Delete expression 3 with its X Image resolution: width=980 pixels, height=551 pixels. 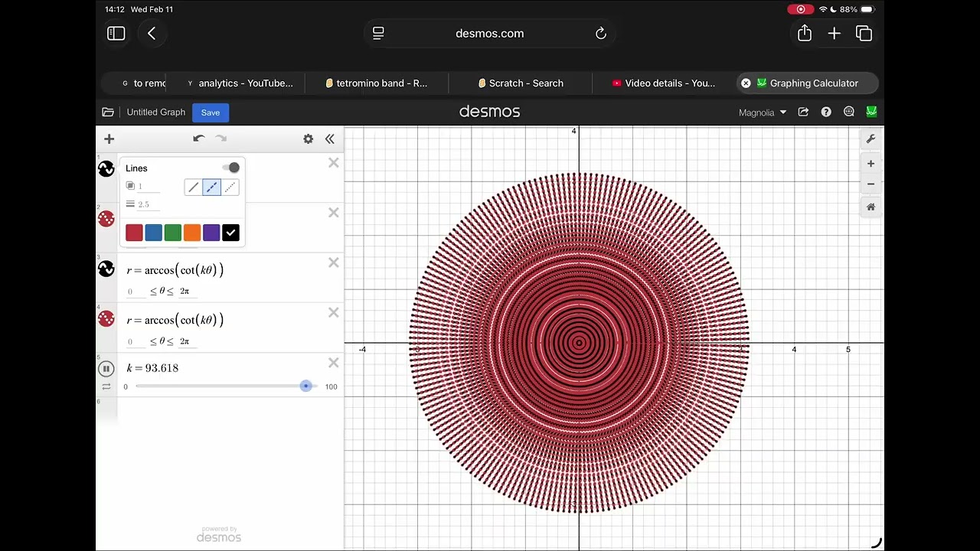point(333,262)
